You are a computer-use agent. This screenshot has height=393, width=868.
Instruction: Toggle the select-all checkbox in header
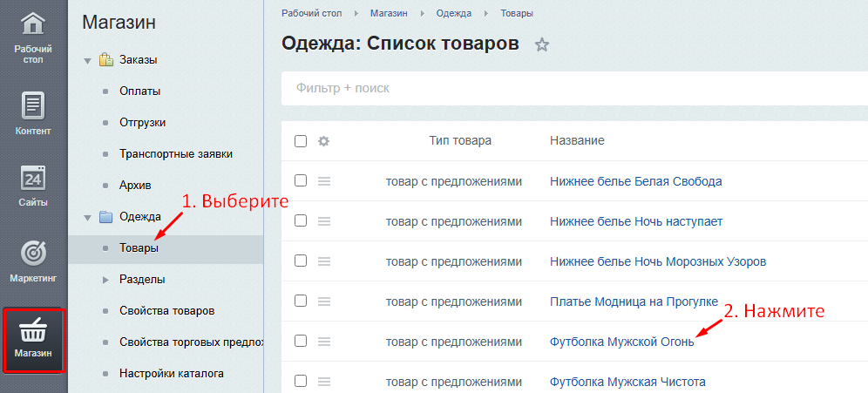(301, 141)
